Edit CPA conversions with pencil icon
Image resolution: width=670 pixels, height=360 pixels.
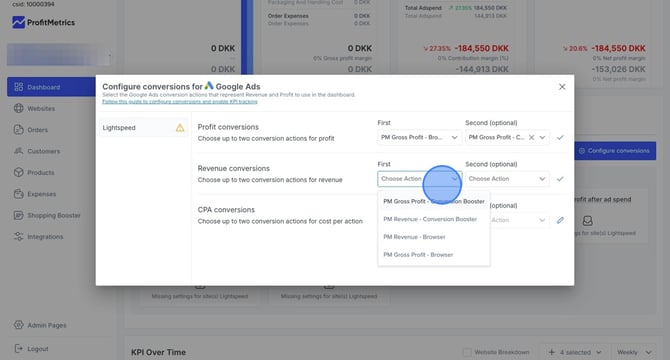pos(560,220)
